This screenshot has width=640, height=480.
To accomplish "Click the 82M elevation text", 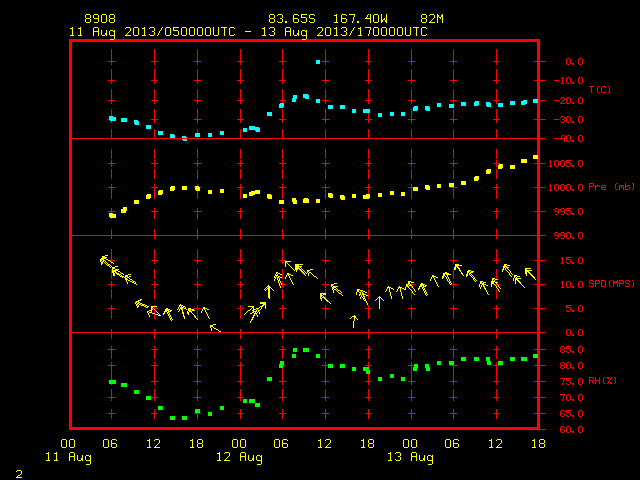I will coord(432,19).
